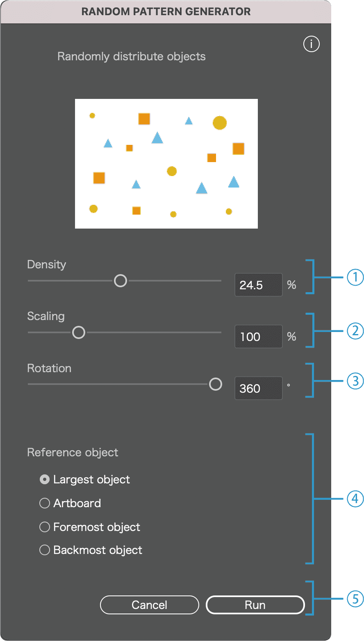Click the numbered callout 2 marker
This screenshot has height=641, width=364.
coord(355,331)
